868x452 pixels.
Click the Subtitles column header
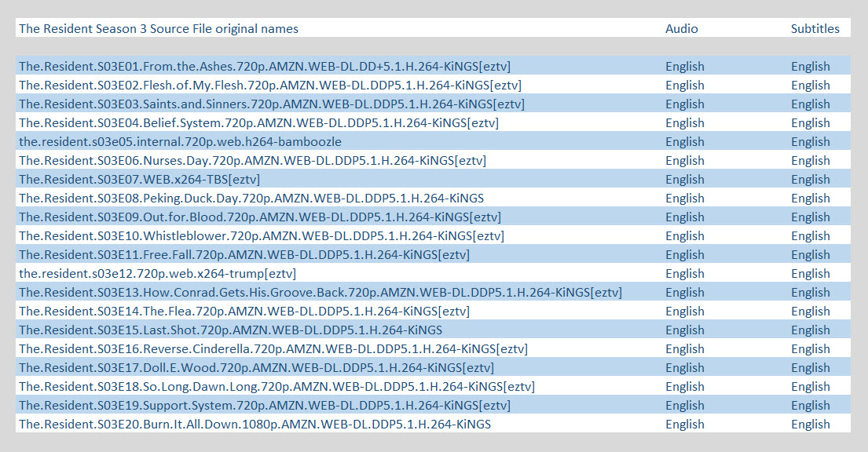(x=815, y=29)
